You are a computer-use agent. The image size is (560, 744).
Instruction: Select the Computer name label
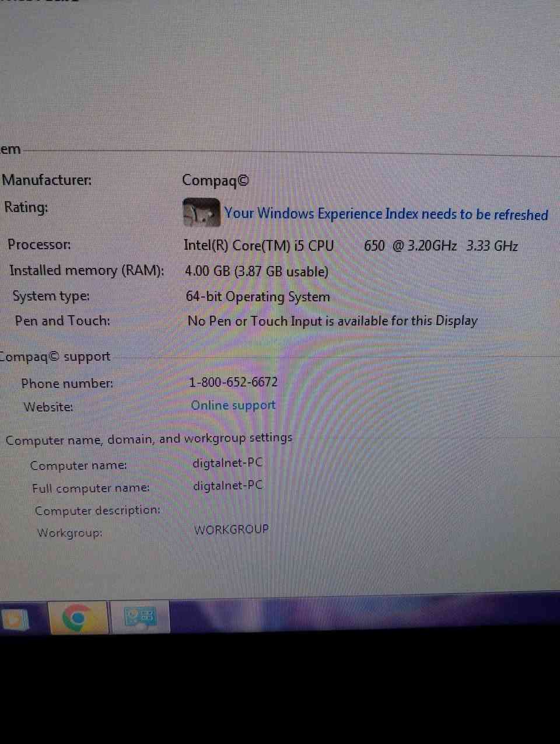click(79, 466)
